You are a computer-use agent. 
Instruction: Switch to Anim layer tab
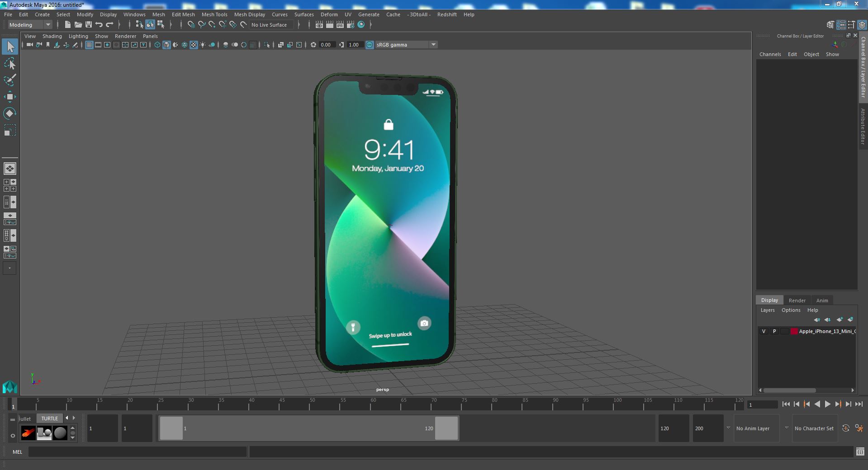tap(822, 301)
